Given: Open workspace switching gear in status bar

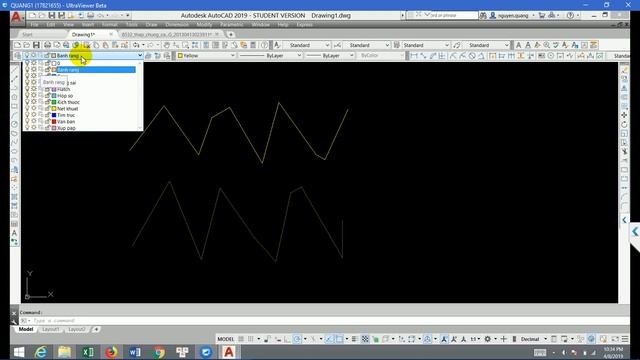Looking at the screenshot, I should point(487,339).
